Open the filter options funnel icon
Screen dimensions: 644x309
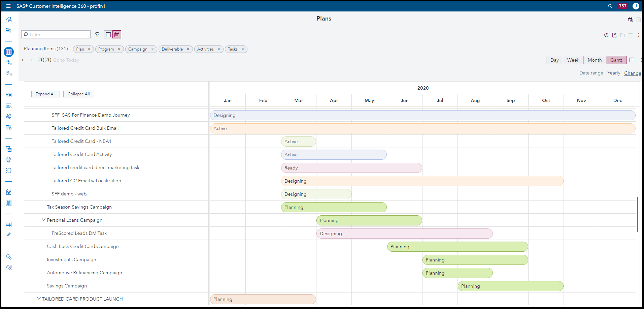point(97,34)
